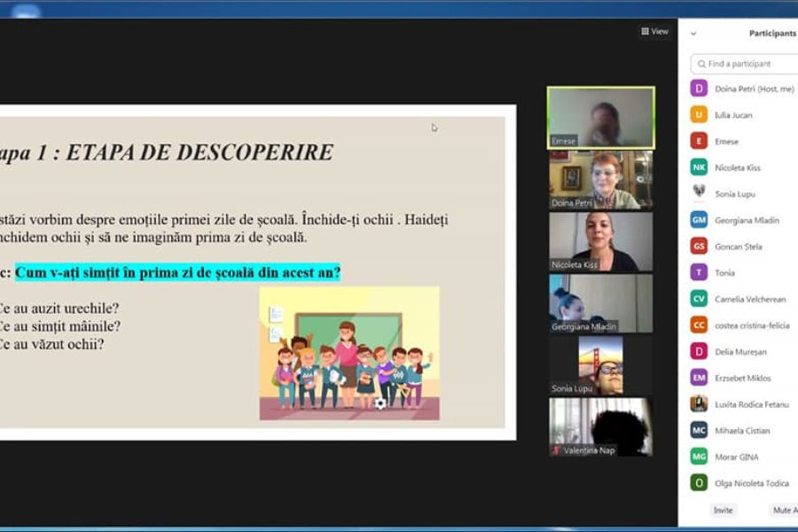This screenshot has width=798, height=532.
Task: Click Mihaela Cistian's participant entry
Action: click(741, 430)
